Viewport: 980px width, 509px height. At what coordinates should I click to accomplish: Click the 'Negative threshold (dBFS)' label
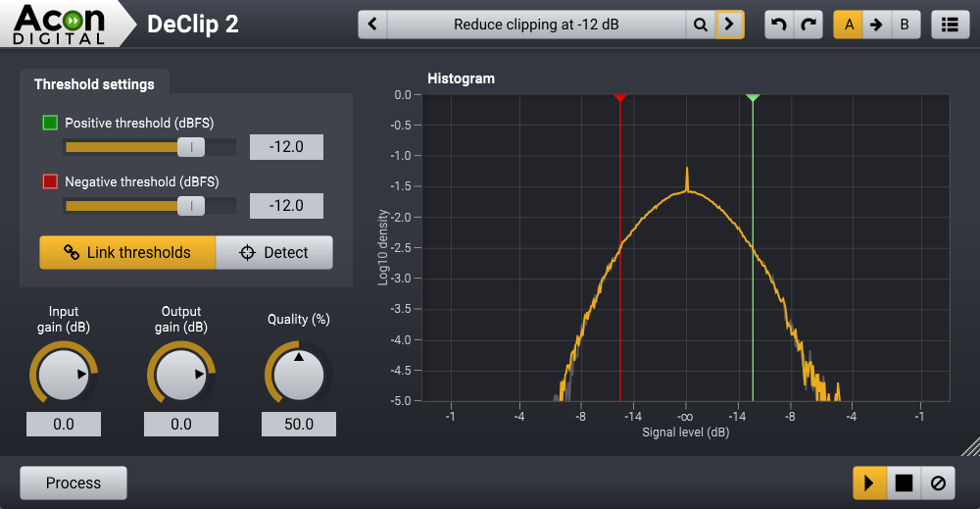click(x=142, y=181)
